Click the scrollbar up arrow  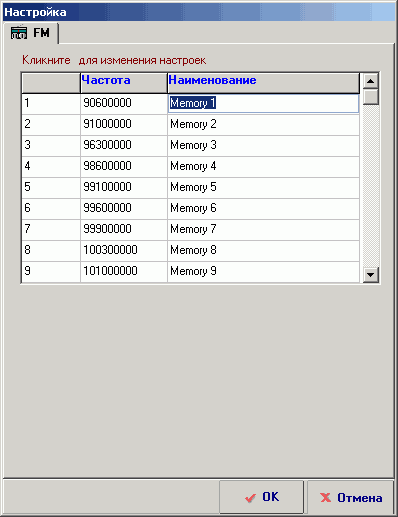coord(370,81)
